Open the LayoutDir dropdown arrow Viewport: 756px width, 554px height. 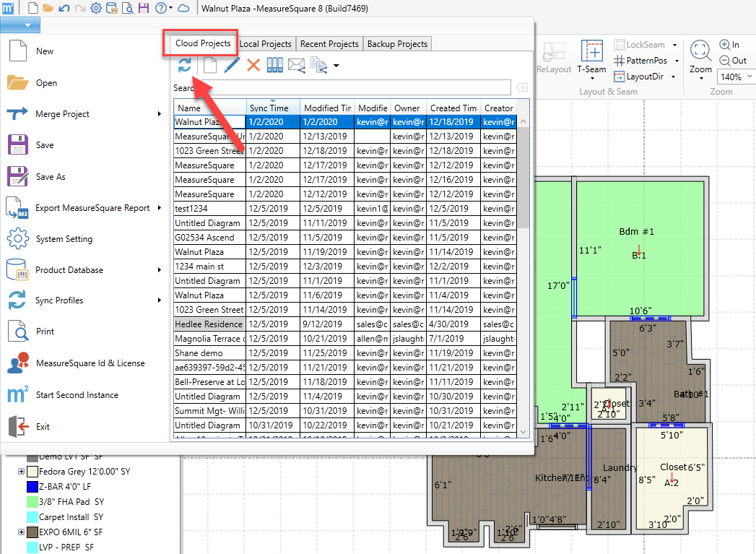(x=673, y=77)
